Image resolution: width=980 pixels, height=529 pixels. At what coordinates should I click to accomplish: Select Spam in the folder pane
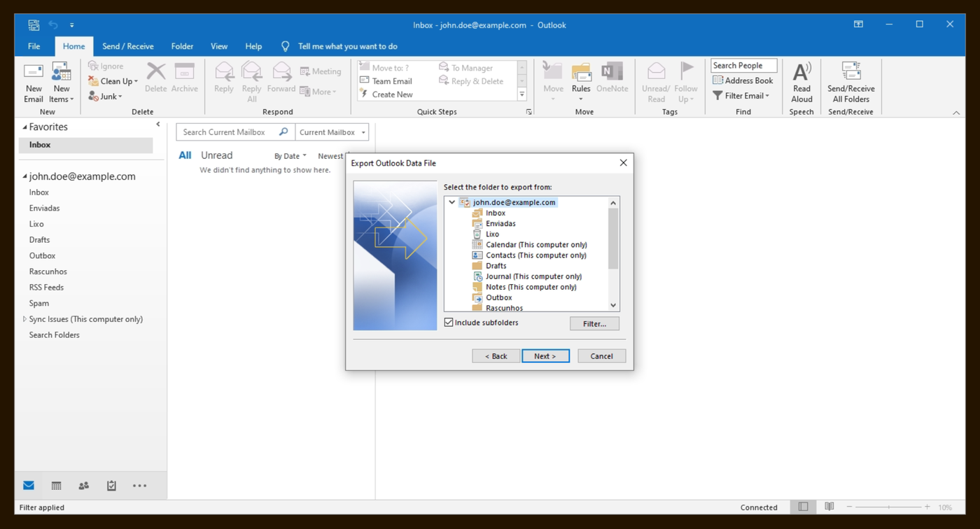tap(39, 303)
